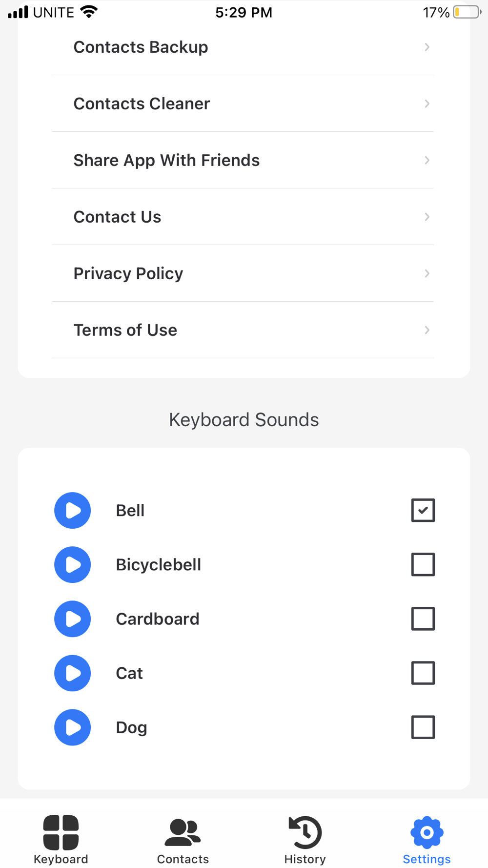Go to the Contacts tab
Screen dimensions: 488x868
coord(183,839)
